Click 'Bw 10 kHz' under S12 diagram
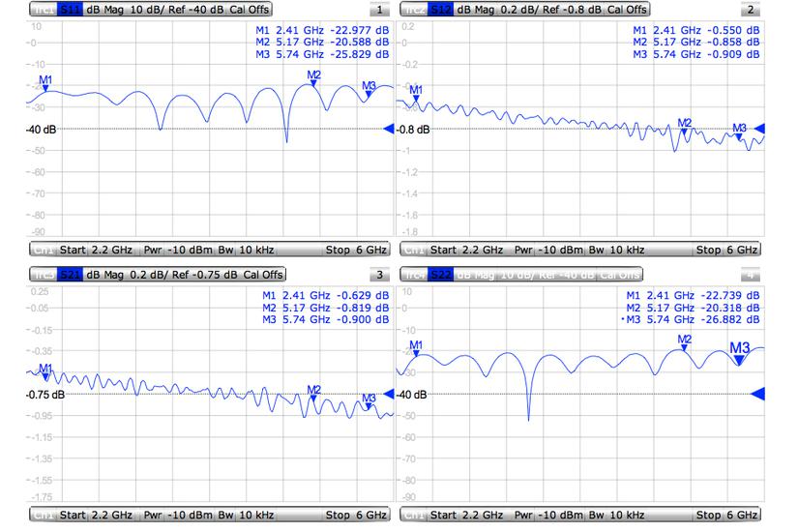798x532 pixels. pyautogui.click(x=617, y=250)
